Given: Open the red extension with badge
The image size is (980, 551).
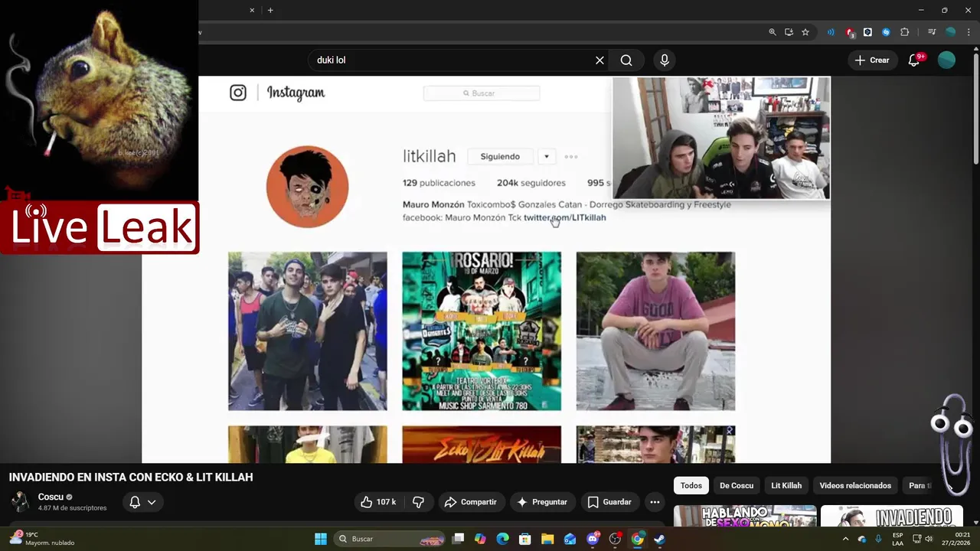Looking at the screenshot, I should [x=850, y=32].
